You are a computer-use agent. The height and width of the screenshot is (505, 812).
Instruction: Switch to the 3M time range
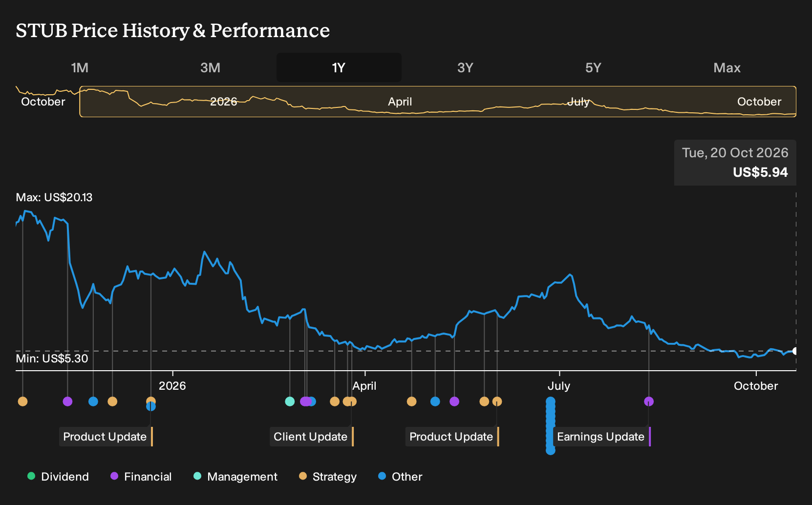(210, 67)
